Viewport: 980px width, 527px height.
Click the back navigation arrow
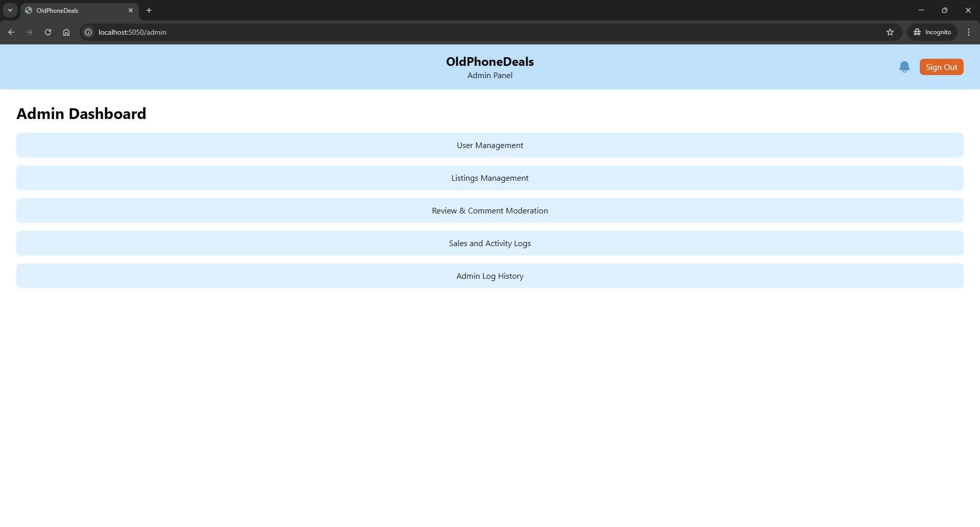click(x=11, y=32)
